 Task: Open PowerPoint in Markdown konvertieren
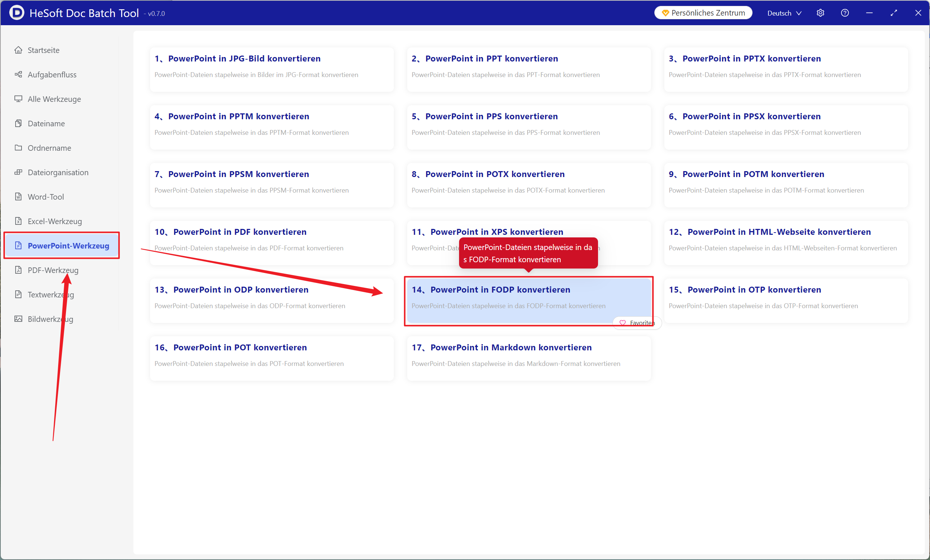tap(529, 358)
